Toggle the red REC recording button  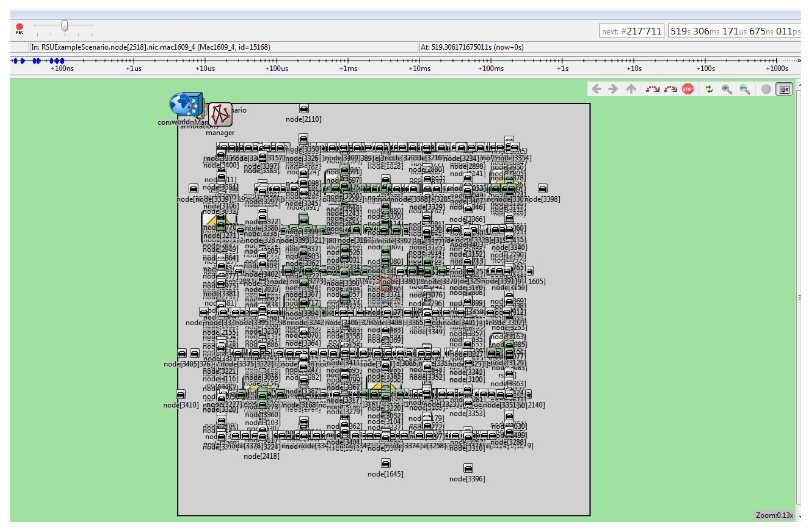20,27
